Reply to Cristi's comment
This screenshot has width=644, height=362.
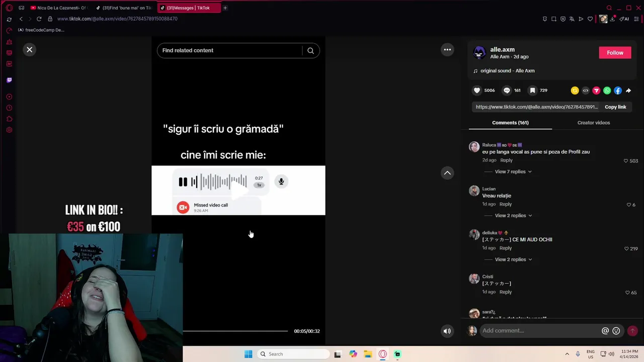point(506,292)
